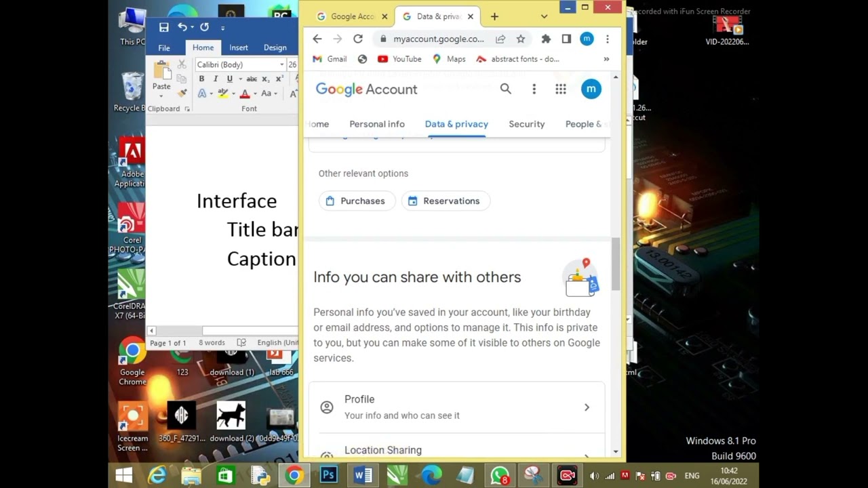Open Chrome tab search chevron
The width and height of the screenshot is (868, 488).
tap(544, 16)
